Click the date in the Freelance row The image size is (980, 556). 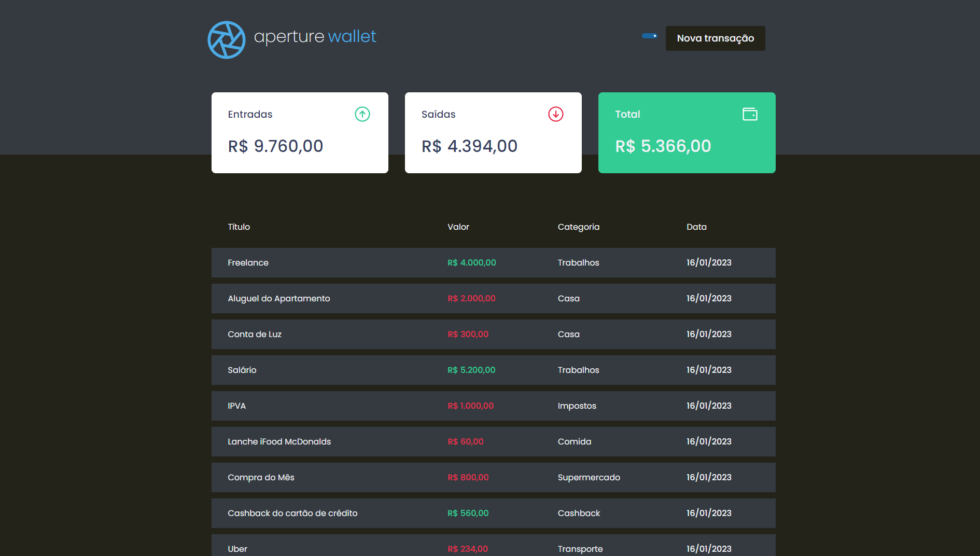point(709,262)
